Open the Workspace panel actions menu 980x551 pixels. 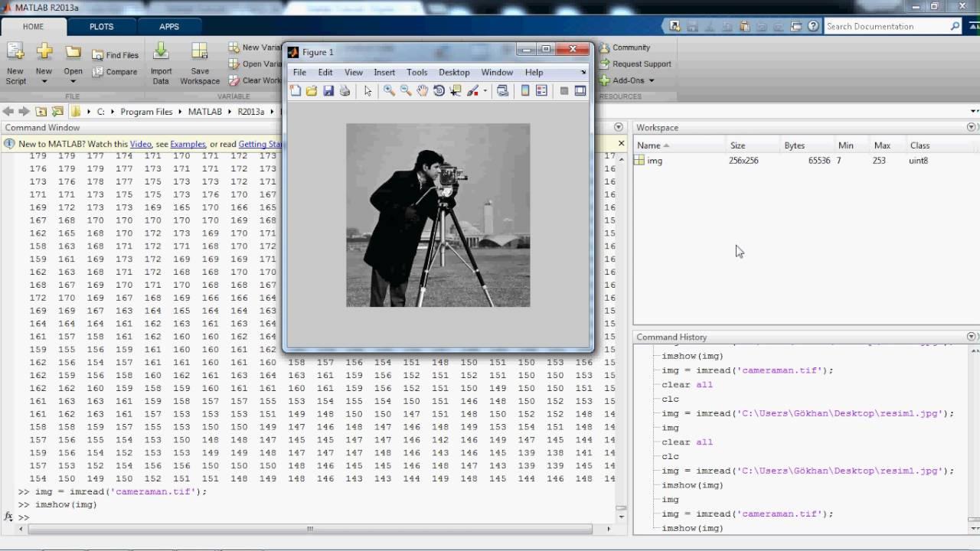972,128
